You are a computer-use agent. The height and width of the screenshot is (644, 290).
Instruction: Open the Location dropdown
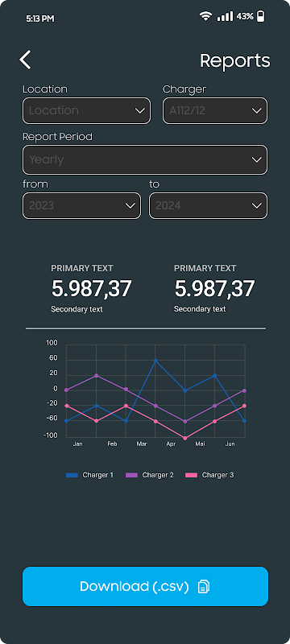87,110
